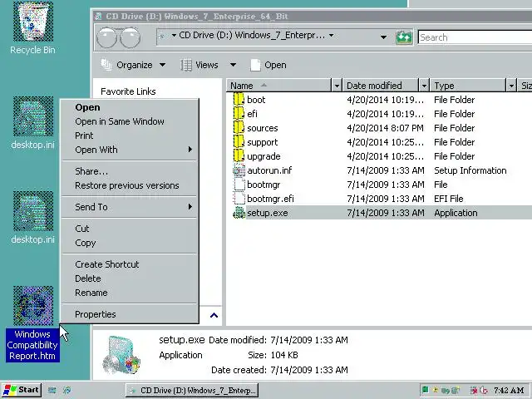Screen dimensions: 532x399
Task: Click arrow before CD Drive in address bar
Action: point(174,35)
